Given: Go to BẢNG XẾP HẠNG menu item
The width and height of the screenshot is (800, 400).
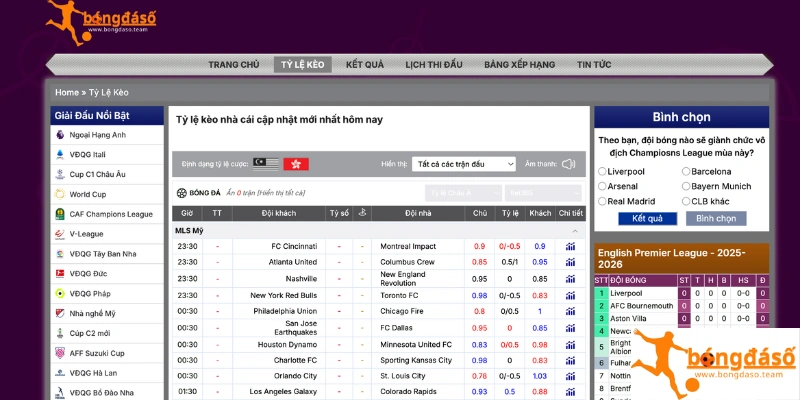Looking at the screenshot, I should point(519,64).
